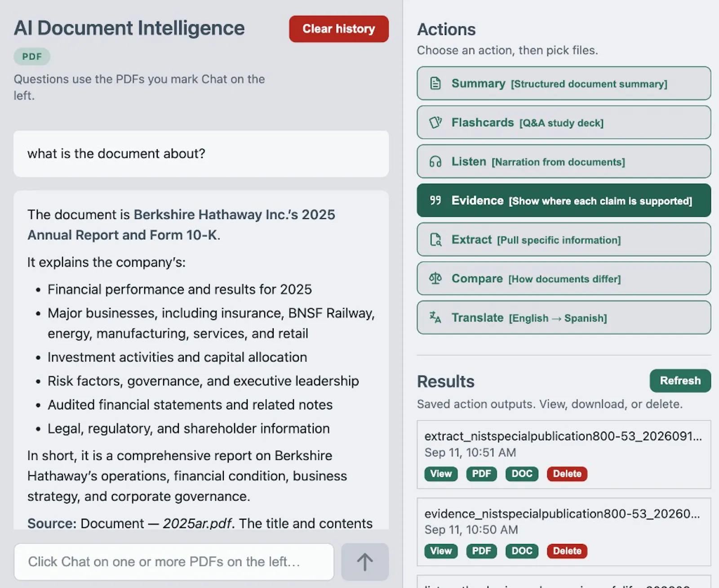
Task: Click the Translate language icon
Action: point(435,318)
